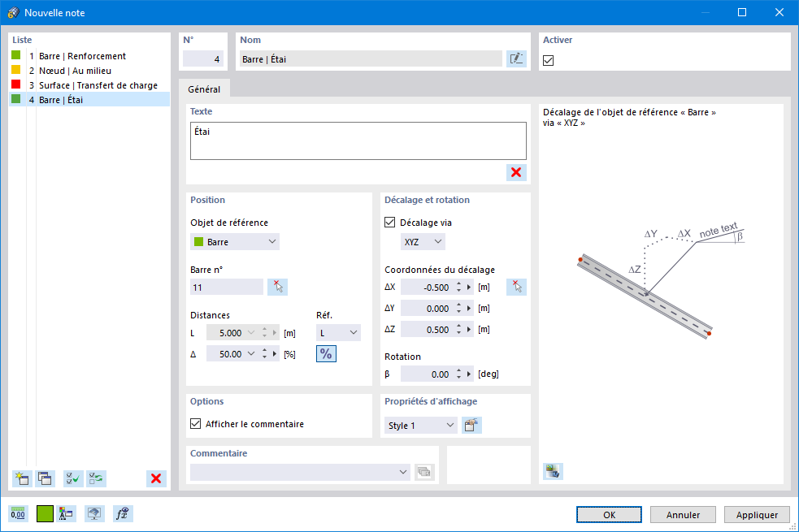Open the Style 1 display properties dropdown
This screenshot has width=799, height=532.
421,425
